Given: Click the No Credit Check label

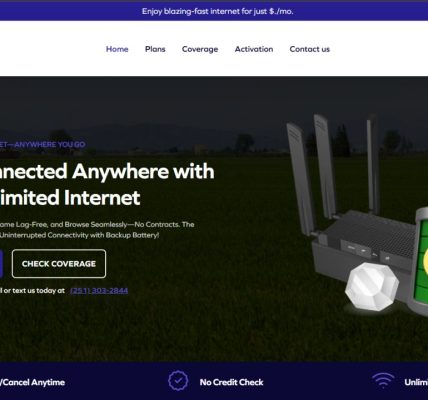Looking at the screenshot, I should pos(232,382).
